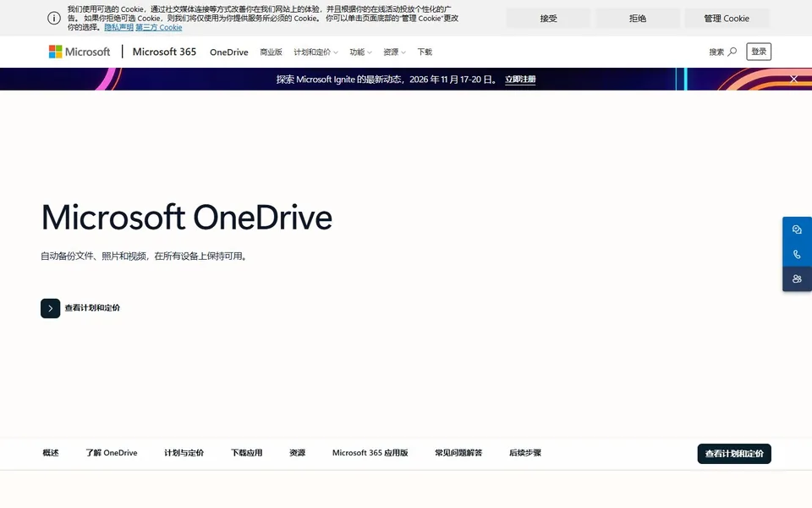Accept cookies with 接受 button
The height and width of the screenshot is (508, 812).
(548, 18)
